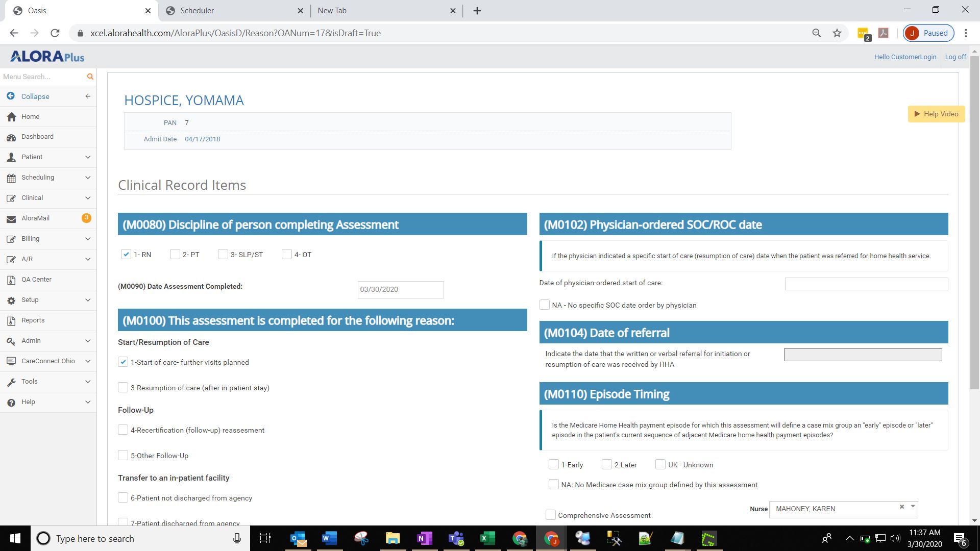Go to Home via the sidebar house icon

tap(30, 116)
